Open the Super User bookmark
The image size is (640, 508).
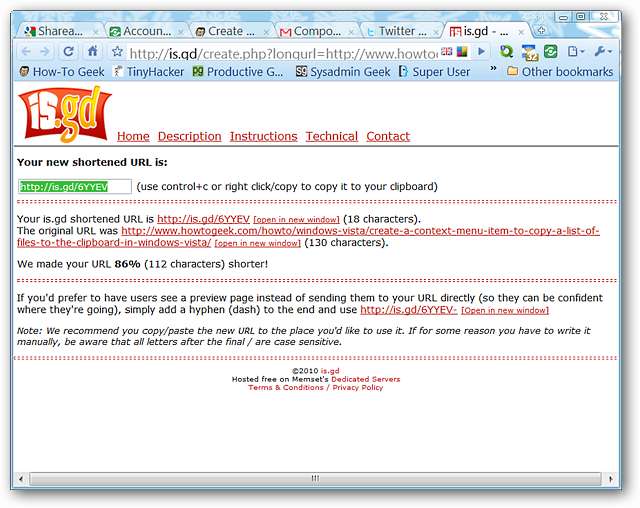pos(434,72)
